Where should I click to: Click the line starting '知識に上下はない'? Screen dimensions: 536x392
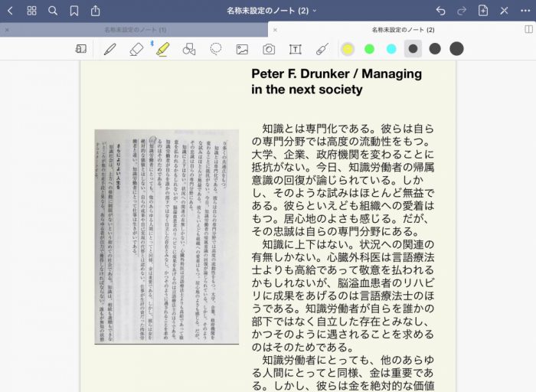348,244
